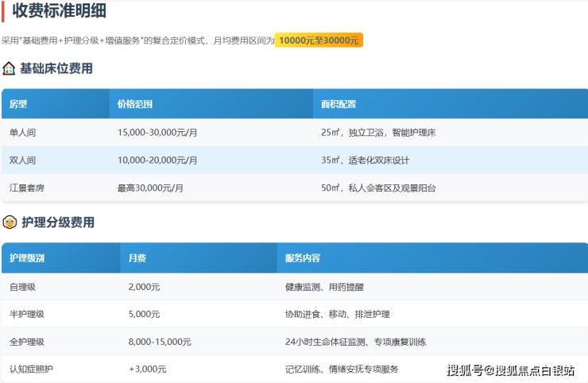Select the 房型 column header
This screenshot has width=588, height=383.
[18, 104]
